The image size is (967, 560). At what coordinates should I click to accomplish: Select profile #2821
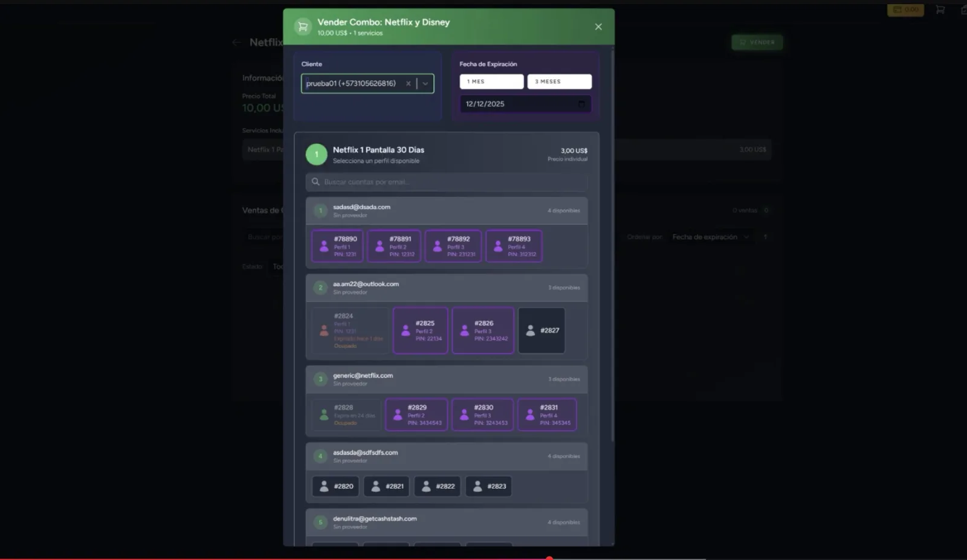[x=386, y=486]
